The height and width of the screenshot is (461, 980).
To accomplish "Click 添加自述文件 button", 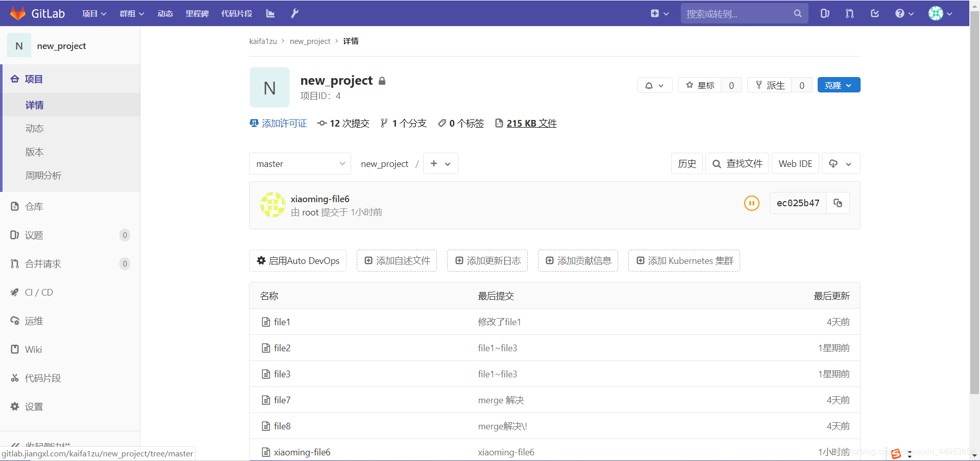I will [397, 261].
